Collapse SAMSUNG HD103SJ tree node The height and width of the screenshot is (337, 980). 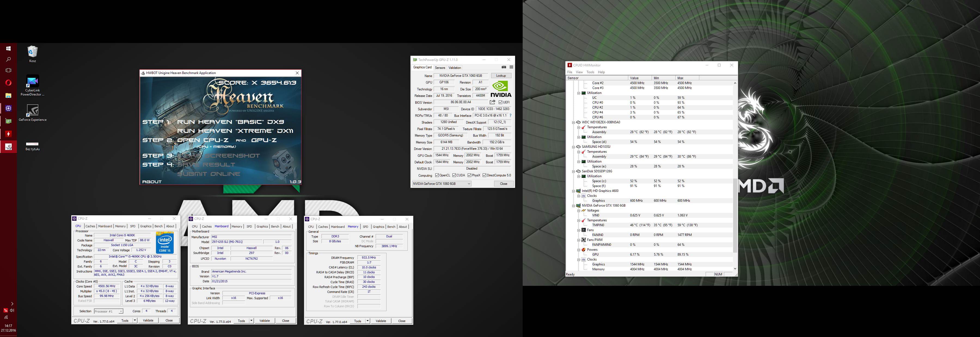573,147
